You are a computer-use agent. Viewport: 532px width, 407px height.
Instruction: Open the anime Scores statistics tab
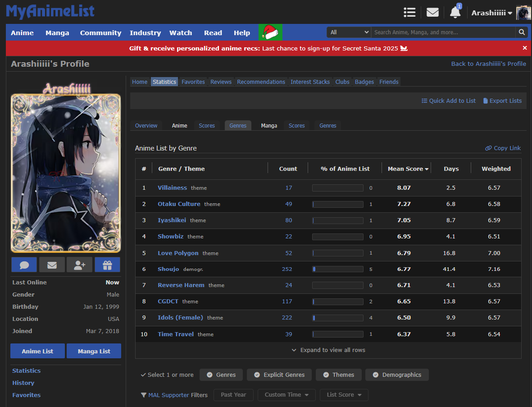click(x=207, y=126)
